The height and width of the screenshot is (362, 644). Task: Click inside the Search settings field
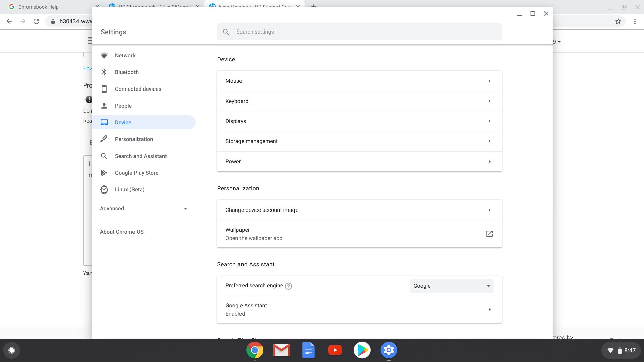(x=335, y=32)
